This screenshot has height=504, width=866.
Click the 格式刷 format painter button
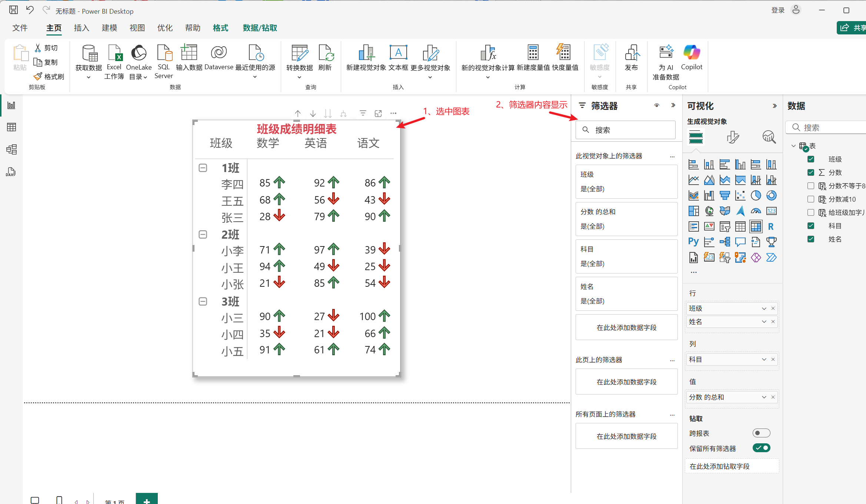(49, 77)
